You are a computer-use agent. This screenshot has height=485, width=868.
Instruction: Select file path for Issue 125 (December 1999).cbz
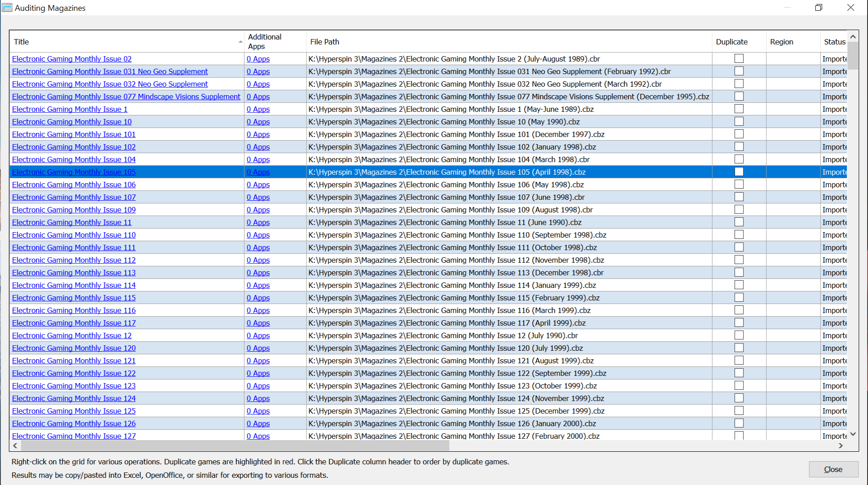pos(509,411)
